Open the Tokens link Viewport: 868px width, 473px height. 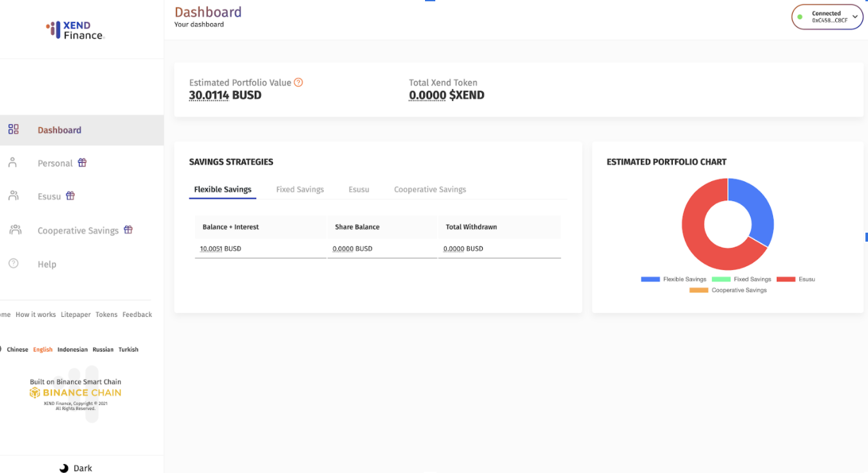[107, 315]
